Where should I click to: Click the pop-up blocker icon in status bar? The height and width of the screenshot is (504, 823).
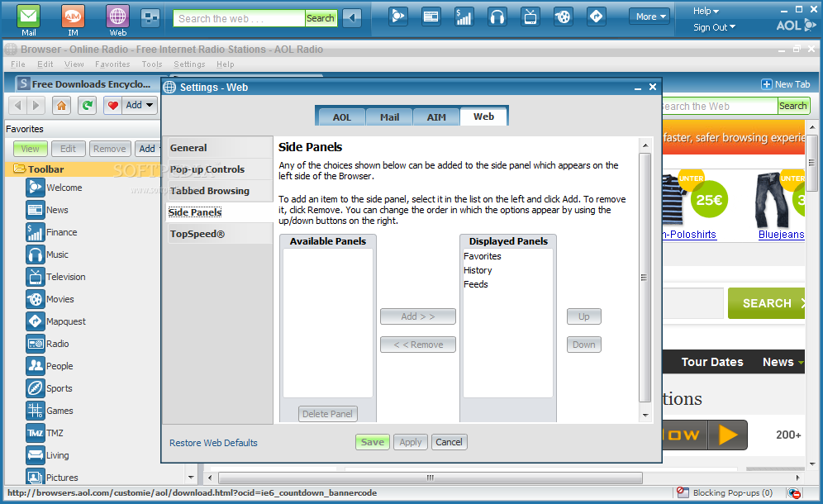pos(683,492)
